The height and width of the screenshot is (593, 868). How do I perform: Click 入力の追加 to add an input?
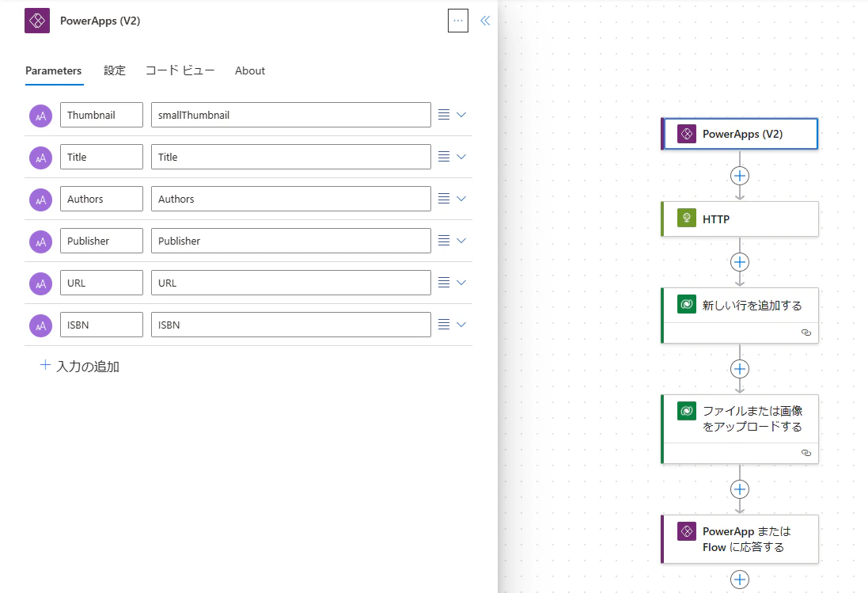coord(80,367)
